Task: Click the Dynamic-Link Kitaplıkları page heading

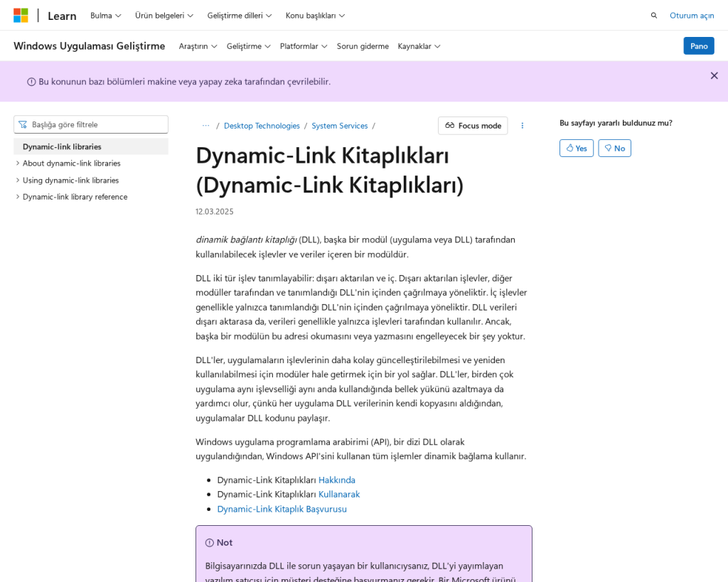Action: (330, 170)
